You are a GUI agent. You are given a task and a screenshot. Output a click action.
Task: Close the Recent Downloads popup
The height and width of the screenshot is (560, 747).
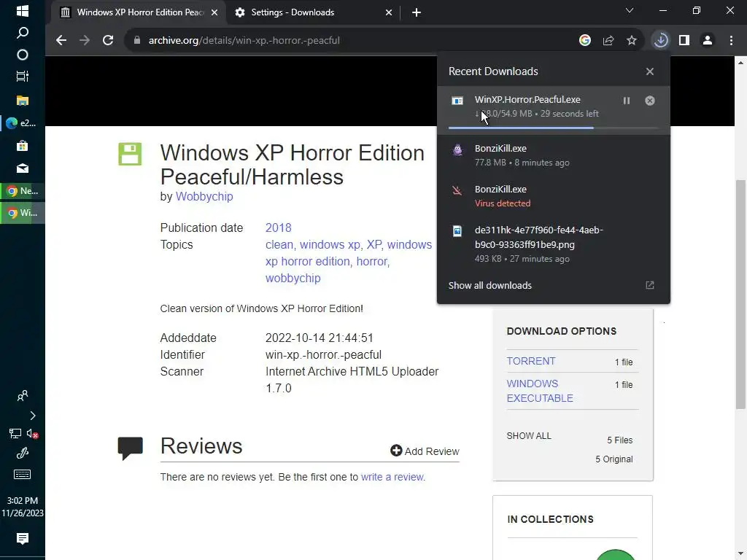click(650, 71)
